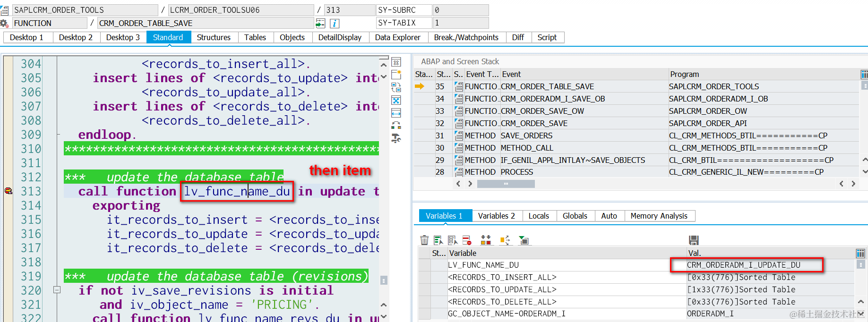Click the green list-cursor icon in variables toolbar
The image size is (868, 322).
click(438, 240)
